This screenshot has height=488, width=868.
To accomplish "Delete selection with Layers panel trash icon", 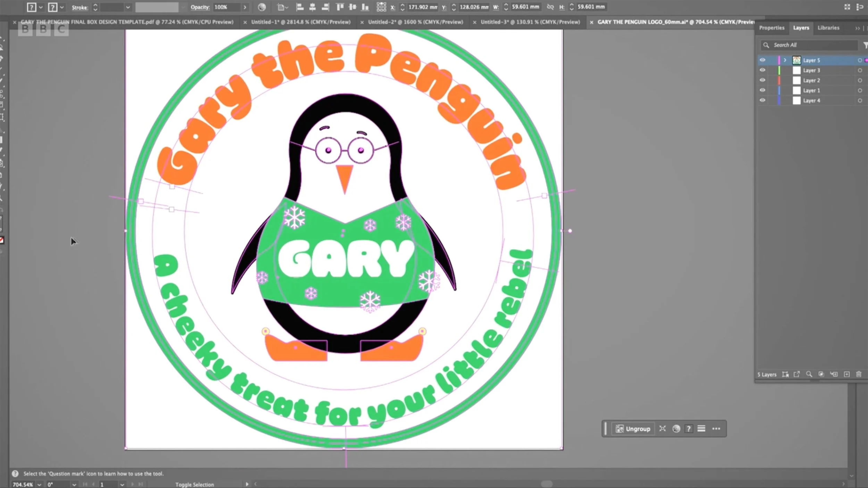I will [x=859, y=374].
